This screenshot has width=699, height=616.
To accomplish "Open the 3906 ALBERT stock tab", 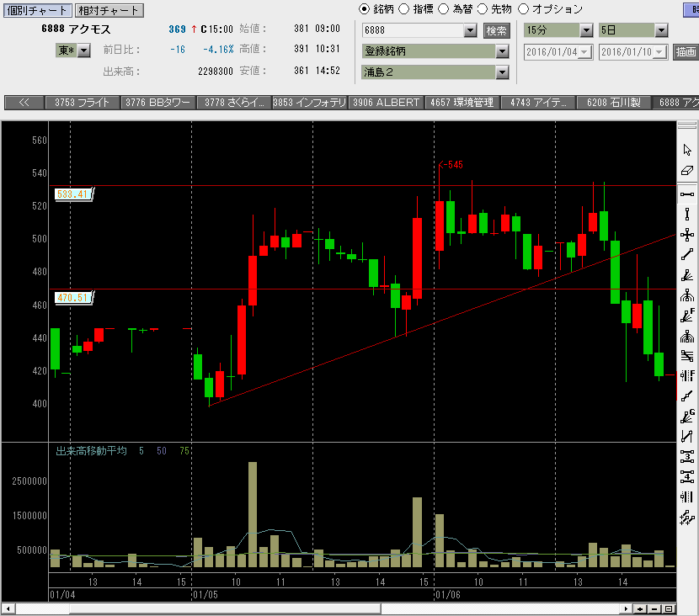I will (387, 103).
